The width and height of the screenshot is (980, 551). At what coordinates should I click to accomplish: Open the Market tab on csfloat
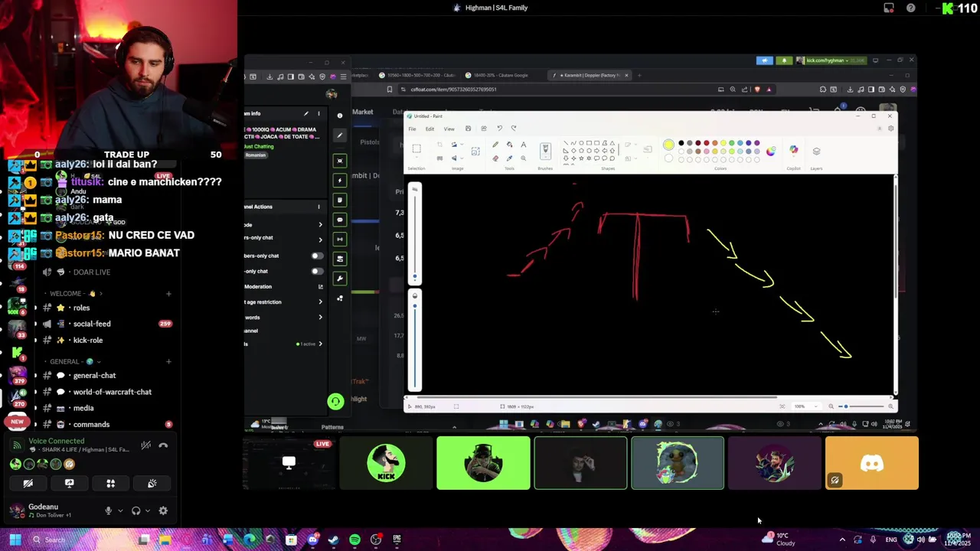click(362, 112)
